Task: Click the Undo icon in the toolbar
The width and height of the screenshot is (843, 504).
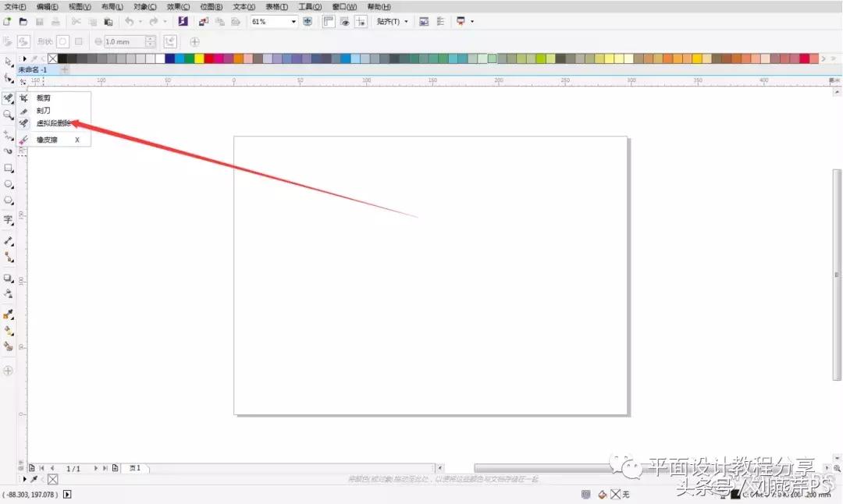Action: 130,21
